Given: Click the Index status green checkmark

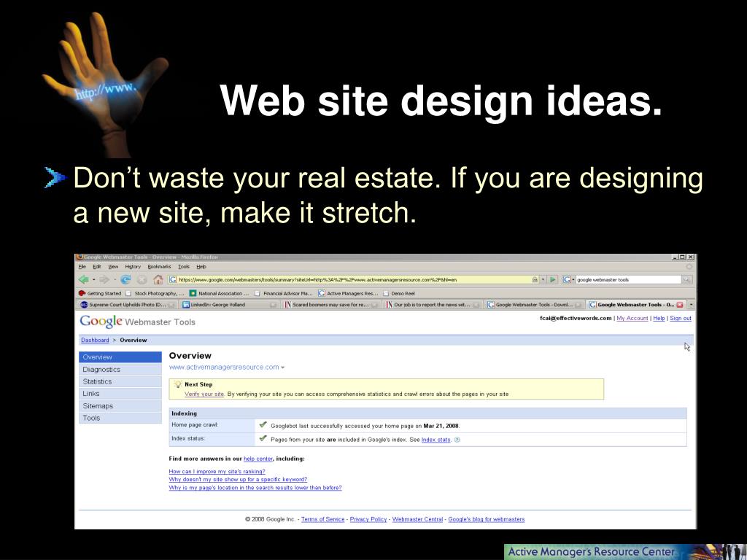Looking at the screenshot, I should [263, 438].
